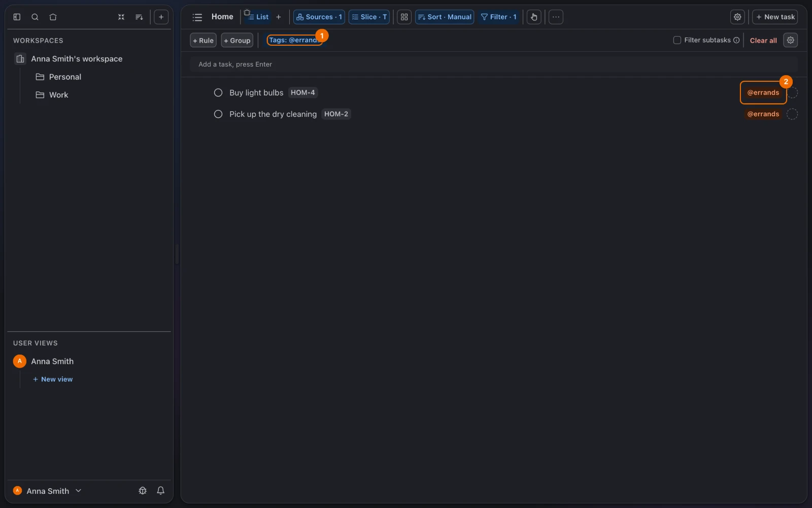812x508 pixels.
Task: Open the Sort Manual dropdown
Action: (445, 17)
